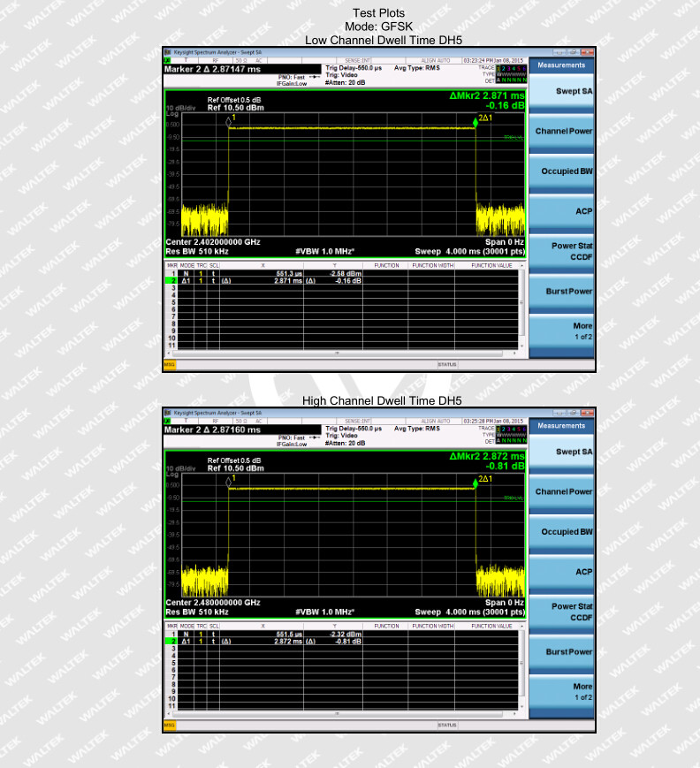Choose ACP in High Channel softkey panel
Viewport: 700px width, 768px height.
561,572
